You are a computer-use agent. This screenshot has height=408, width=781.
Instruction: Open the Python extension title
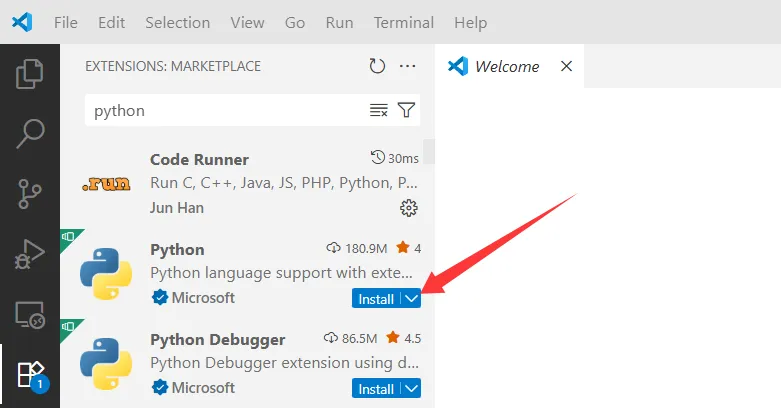[x=177, y=249]
